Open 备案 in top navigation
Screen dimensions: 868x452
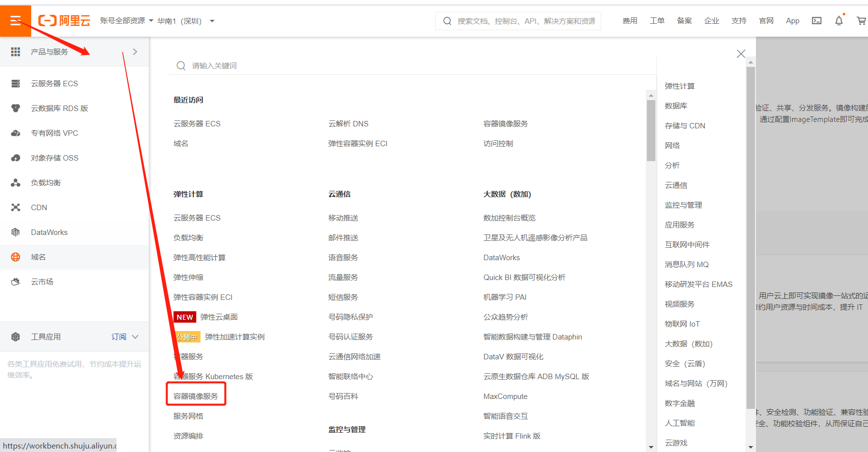[x=684, y=21]
